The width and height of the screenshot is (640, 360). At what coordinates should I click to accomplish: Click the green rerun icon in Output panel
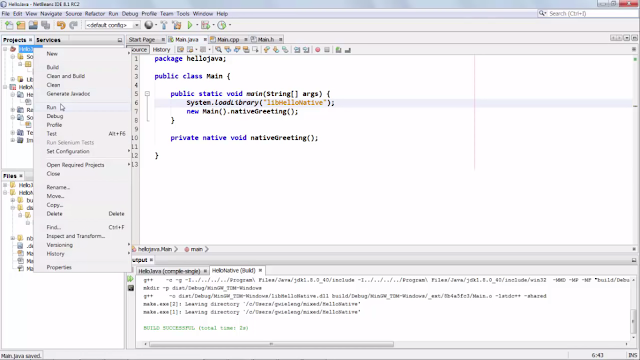pos(130,279)
